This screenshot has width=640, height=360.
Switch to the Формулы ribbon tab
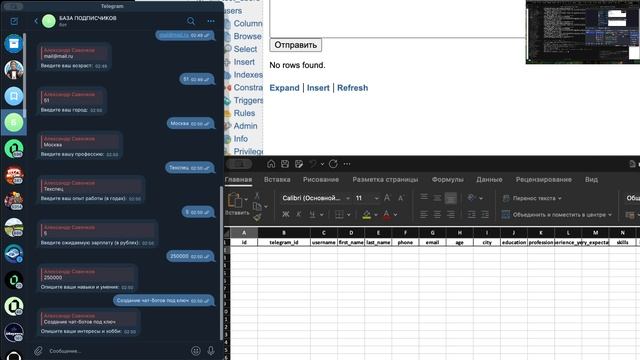447,180
